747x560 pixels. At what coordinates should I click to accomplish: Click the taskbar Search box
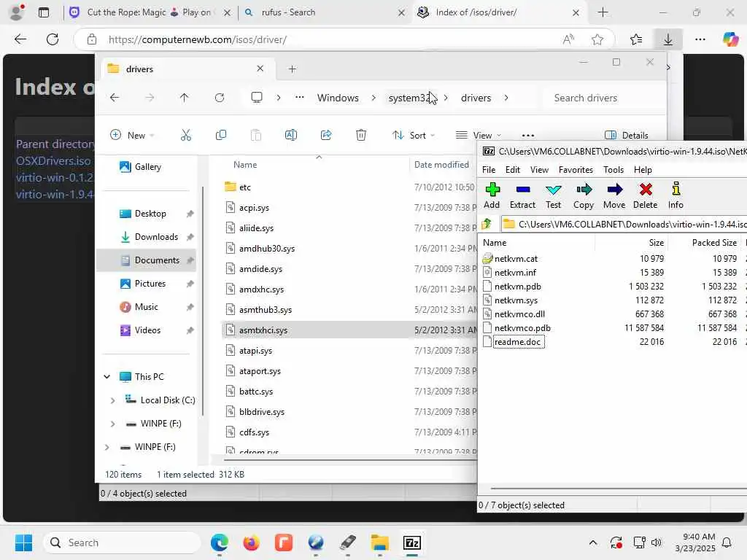123,542
